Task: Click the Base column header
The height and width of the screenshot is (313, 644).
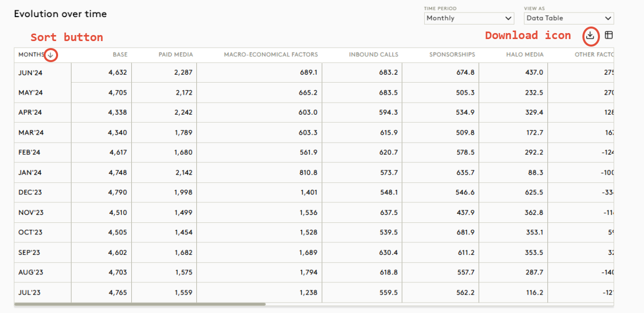Action: pyautogui.click(x=120, y=55)
